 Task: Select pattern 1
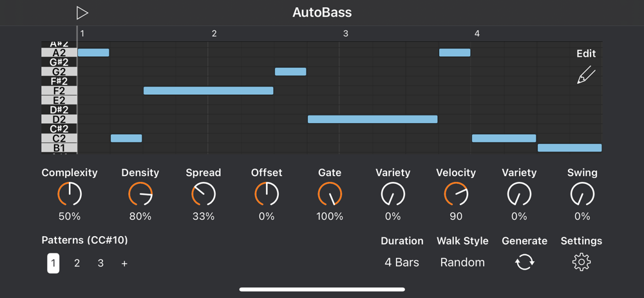tap(53, 263)
